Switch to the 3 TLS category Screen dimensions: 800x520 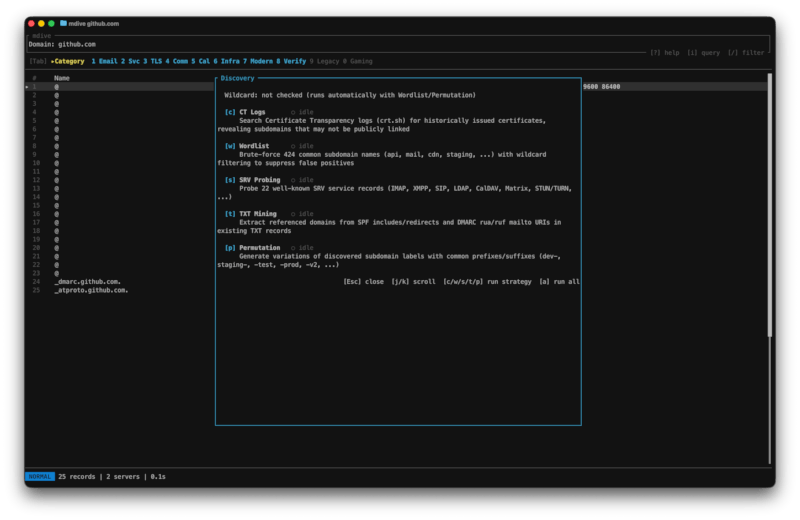point(153,61)
